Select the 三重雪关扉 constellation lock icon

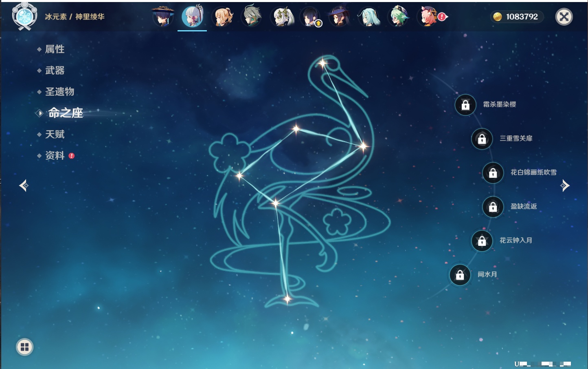click(482, 139)
